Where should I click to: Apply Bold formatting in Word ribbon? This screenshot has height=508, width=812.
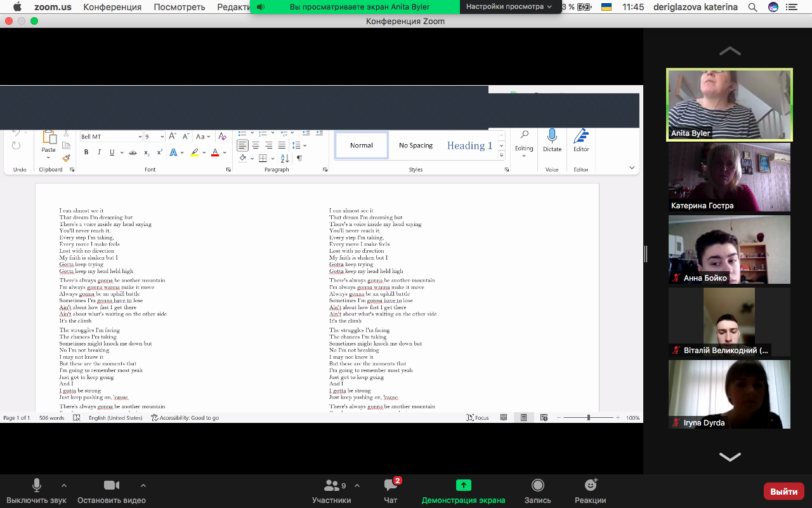point(86,152)
